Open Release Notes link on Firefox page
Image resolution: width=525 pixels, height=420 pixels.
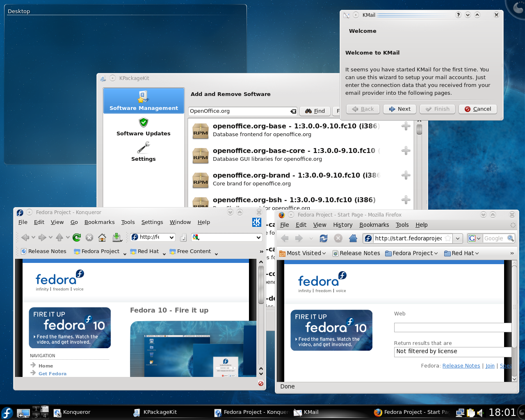(x=461, y=365)
